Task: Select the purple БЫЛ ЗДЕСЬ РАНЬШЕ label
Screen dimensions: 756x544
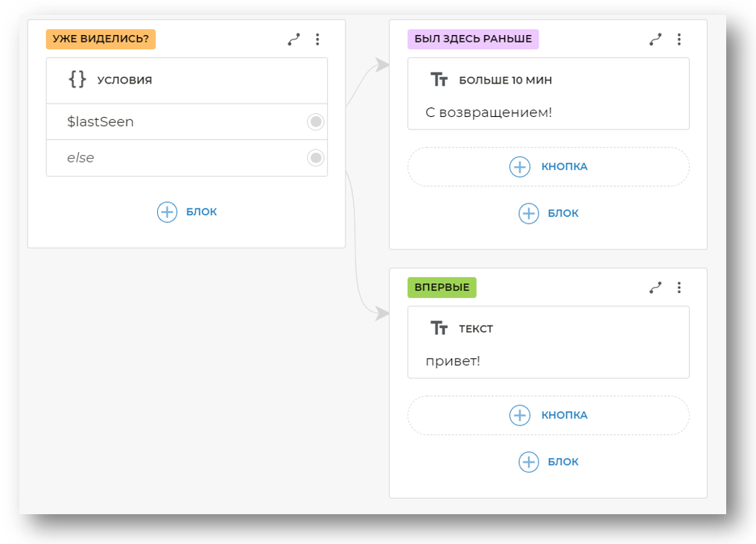Action: point(473,39)
